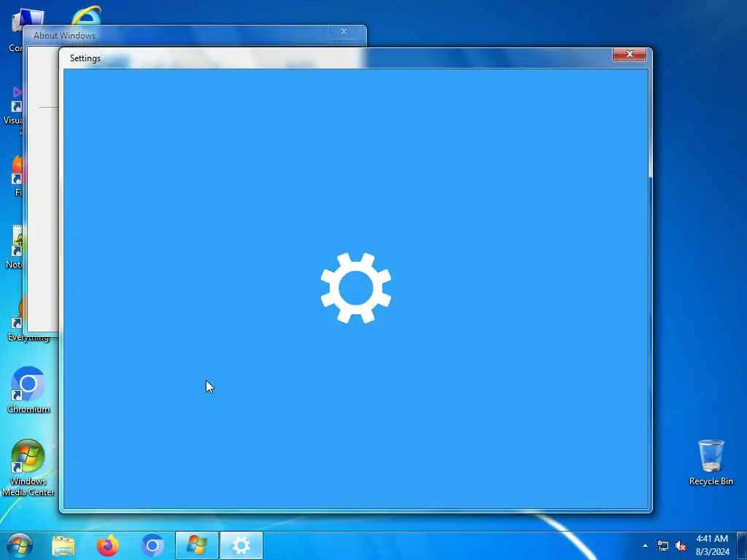Open Internet Explorer desktop icon
Image resolution: width=747 pixels, height=560 pixels.
tap(86, 15)
